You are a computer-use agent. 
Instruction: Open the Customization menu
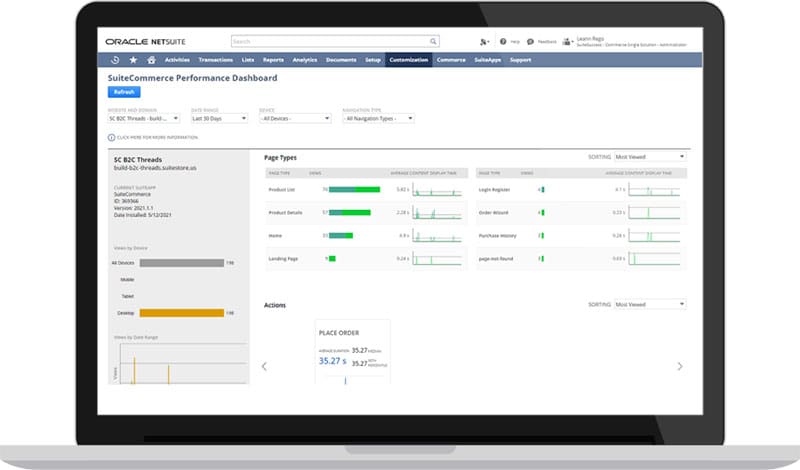(409, 60)
